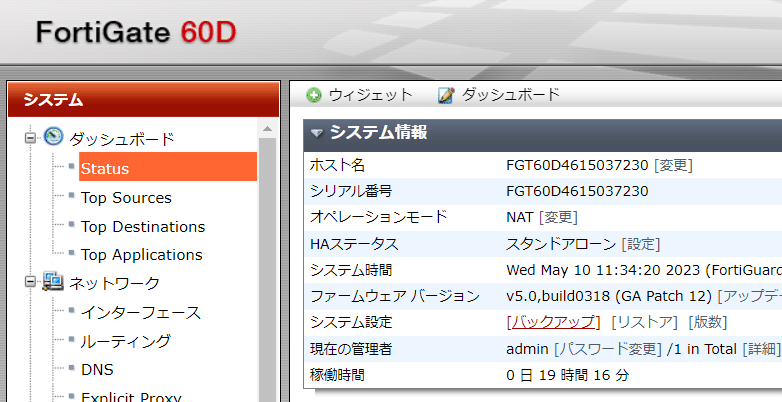Click 変更 link next to hostname

673,165
